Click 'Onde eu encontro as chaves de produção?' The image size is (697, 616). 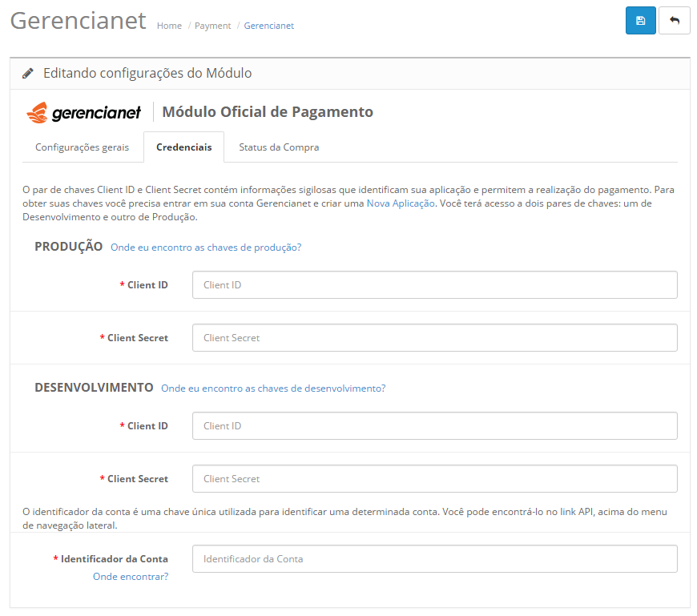tap(206, 248)
